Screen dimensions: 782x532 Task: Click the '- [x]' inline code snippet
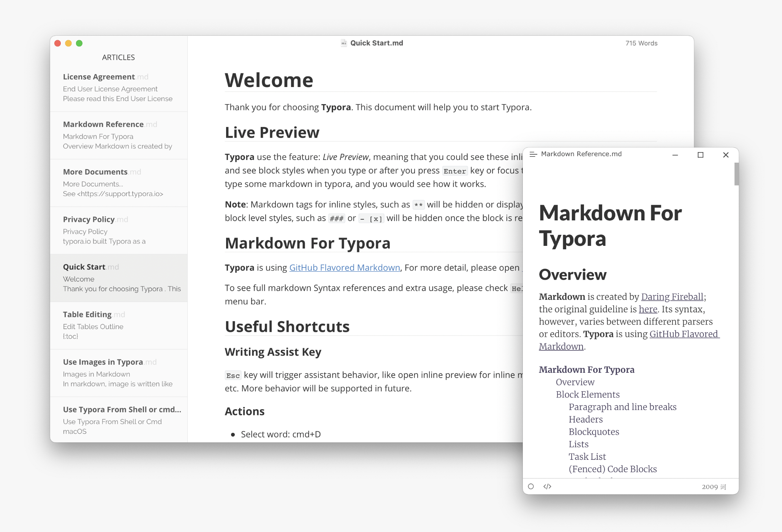pyautogui.click(x=371, y=218)
